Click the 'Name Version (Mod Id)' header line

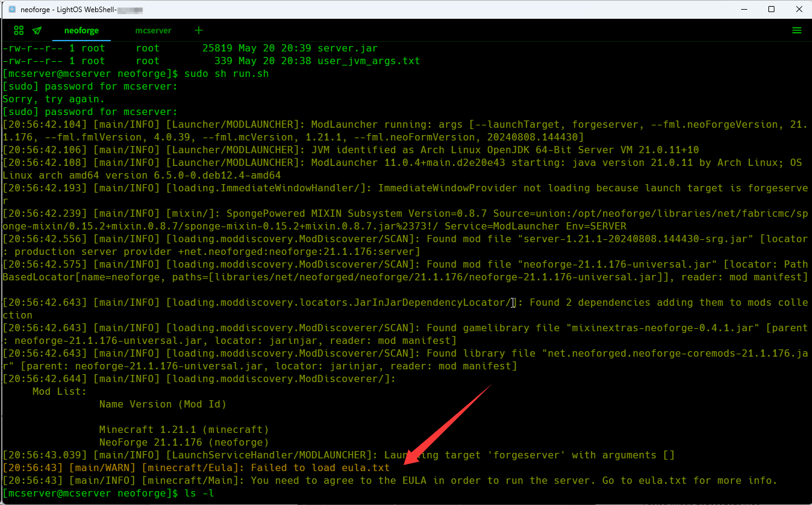(x=163, y=404)
